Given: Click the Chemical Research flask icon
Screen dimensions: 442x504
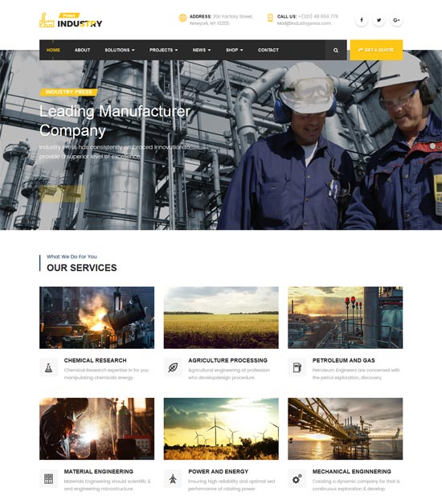Looking at the screenshot, I should (48, 367).
